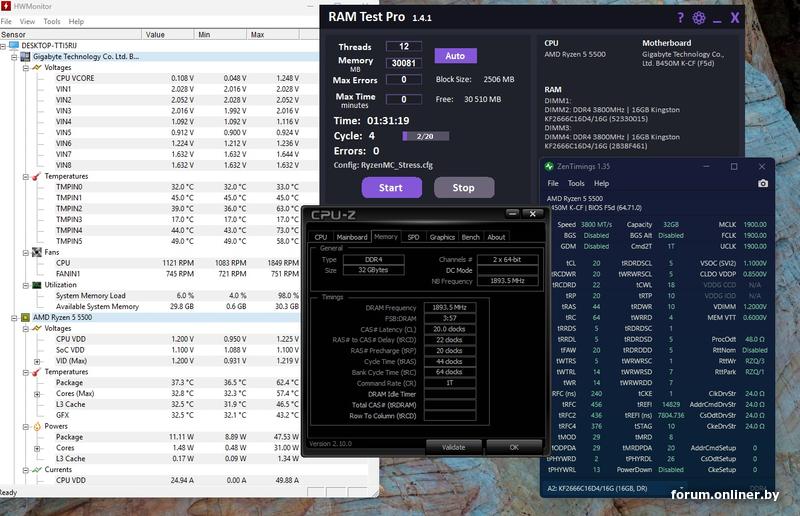Click Max Errors input field
This screenshot has width=800, height=516.
404,80
